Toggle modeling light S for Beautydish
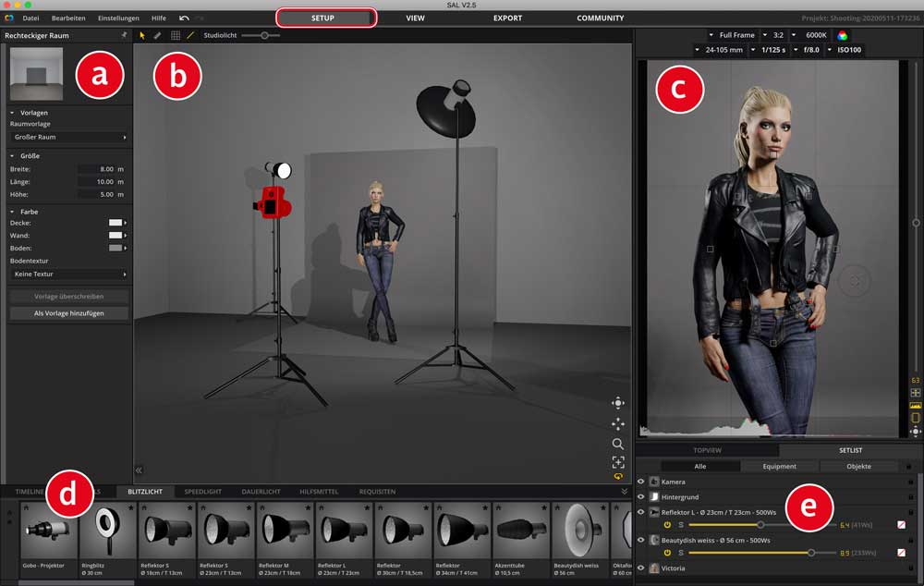924x586 pixels. (681, 553)
